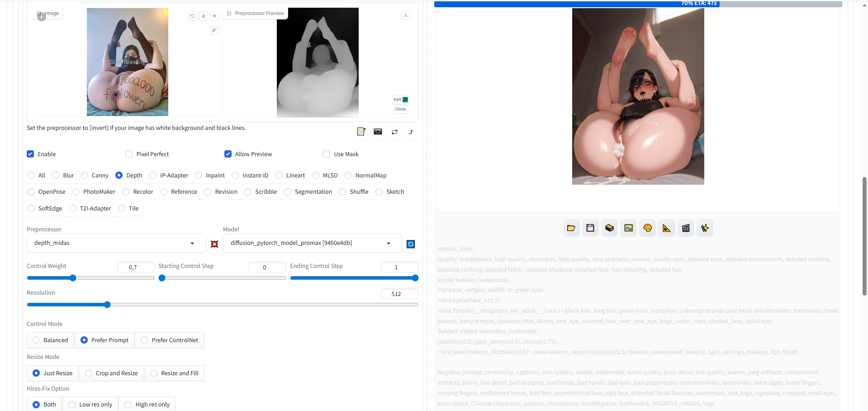This screenshot has width=868, height=411.
Task: Refresh the model list with the blue icon
Action: 411,244
